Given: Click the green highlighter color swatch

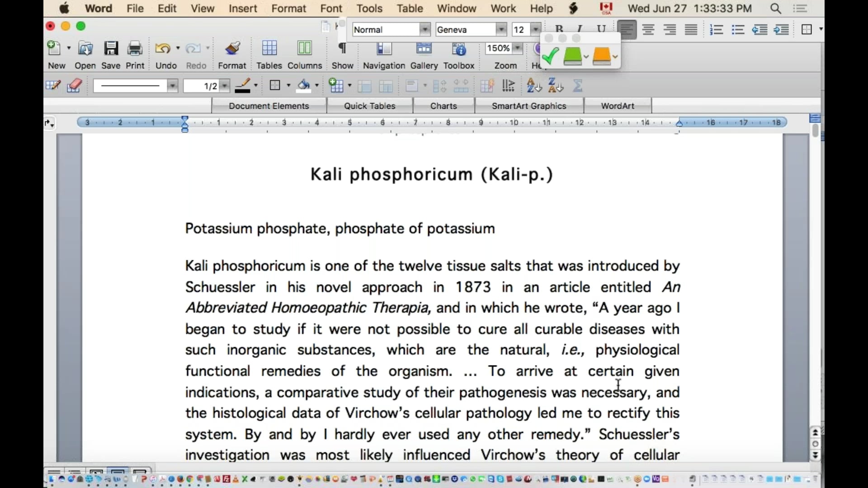Looking at the screenshot, I should pos(572,56).
